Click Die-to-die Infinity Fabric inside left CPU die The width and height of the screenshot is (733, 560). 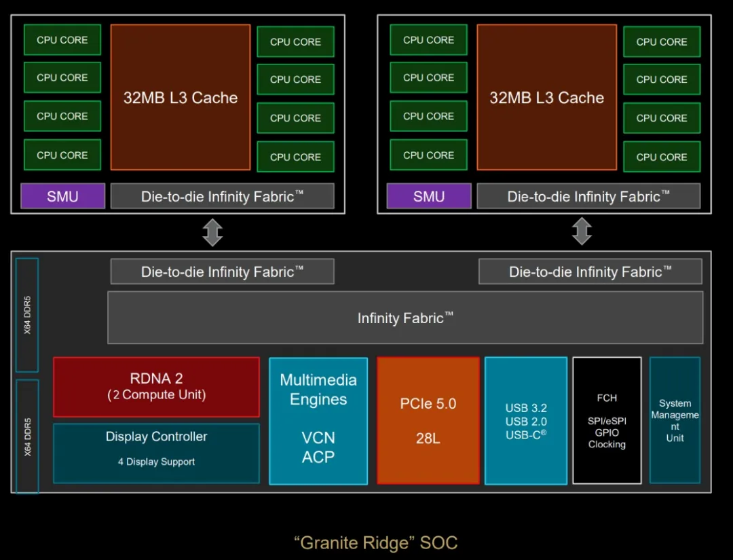[223, 196]
